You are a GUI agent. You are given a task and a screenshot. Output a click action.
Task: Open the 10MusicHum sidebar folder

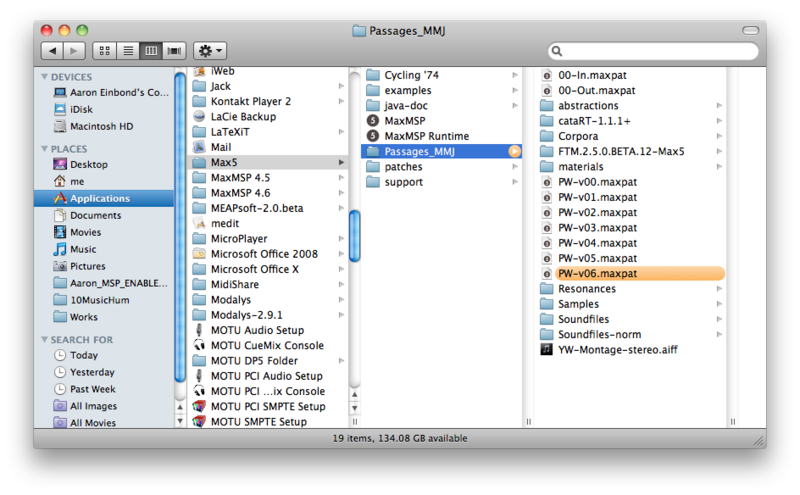[x=91, y=300]
